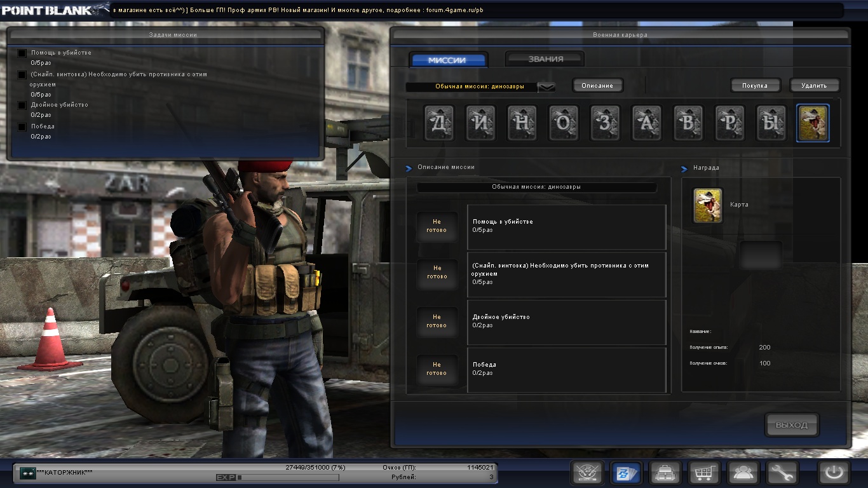Click the empty reward slot below Карта
The width and height of the screenshot is (868, 488).
(761, 255)
